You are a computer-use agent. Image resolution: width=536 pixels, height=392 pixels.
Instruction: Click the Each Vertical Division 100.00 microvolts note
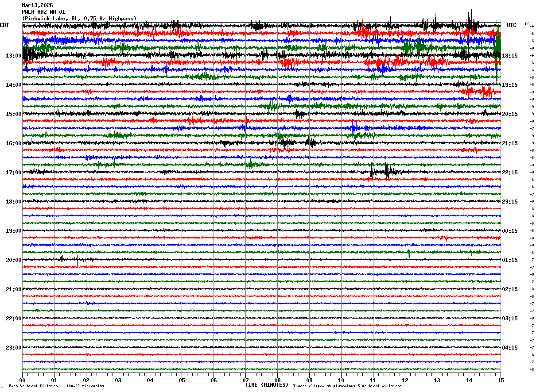point(57,386)
